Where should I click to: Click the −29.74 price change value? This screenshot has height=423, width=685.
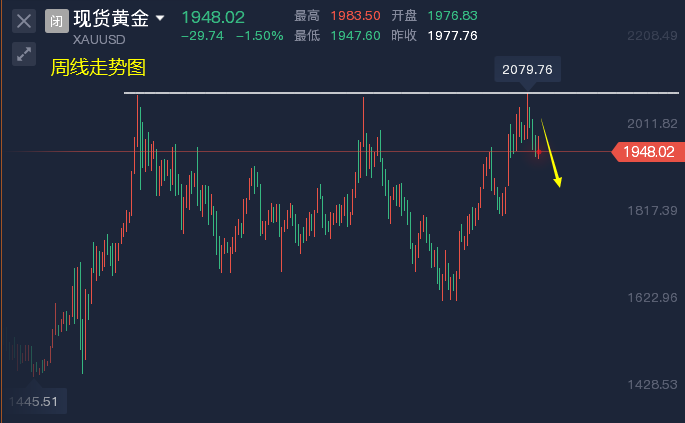(x=202, y=35)
